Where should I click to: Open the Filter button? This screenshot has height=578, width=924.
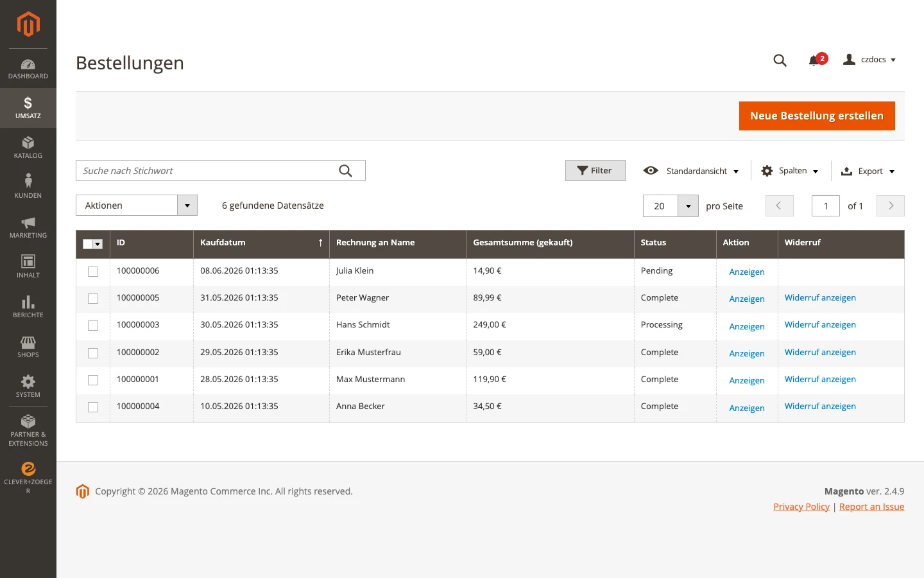(x=595, y=170)
